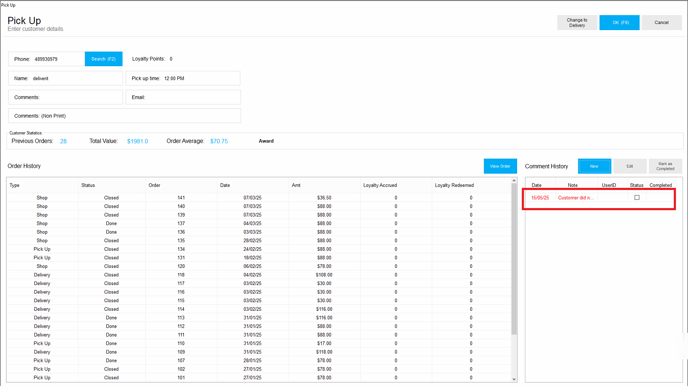This screenshot has width=688, height=386.
Task: Confirm with the OK (F8) button
Action: pos(619,22)
